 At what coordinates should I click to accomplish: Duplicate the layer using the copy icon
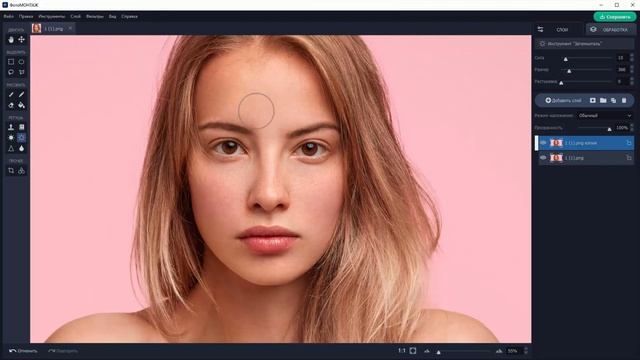point(613,100)
